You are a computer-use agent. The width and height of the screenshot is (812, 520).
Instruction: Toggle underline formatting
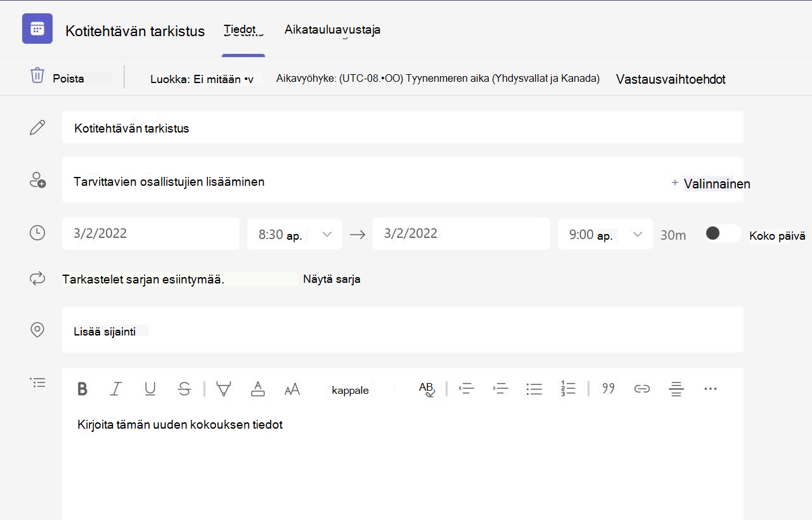pos(150,389)
